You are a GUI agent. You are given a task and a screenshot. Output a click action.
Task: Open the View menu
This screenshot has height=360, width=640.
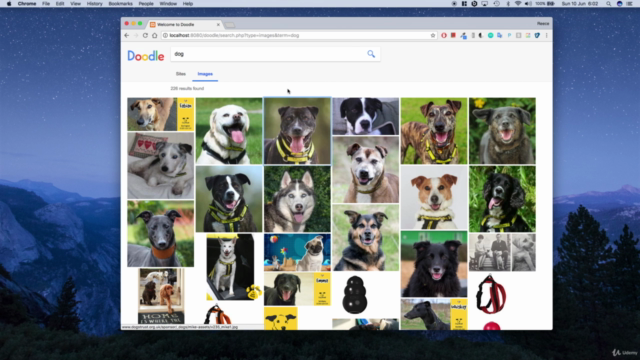76,4
